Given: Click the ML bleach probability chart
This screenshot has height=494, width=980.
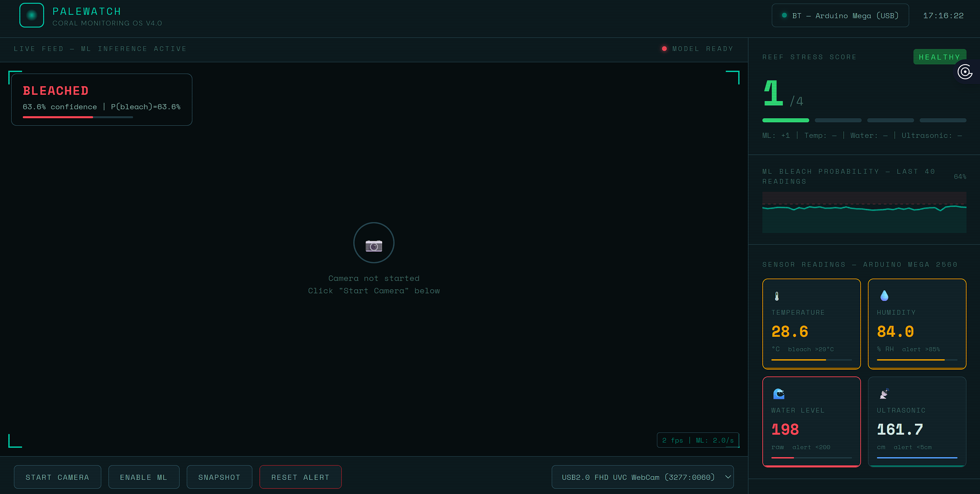Looking at the screenshot, I should pyautogui.click(x=864, y=212).
